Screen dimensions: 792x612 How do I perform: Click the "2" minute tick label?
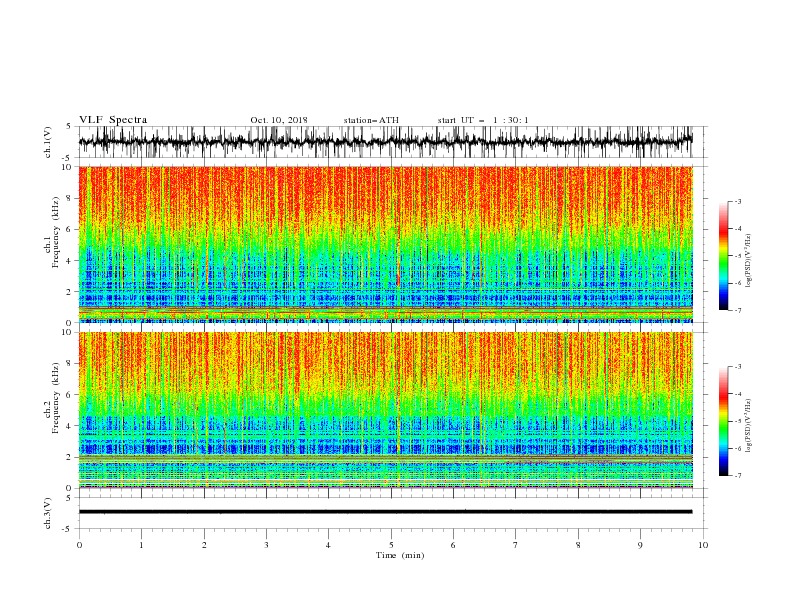(204, 545)
